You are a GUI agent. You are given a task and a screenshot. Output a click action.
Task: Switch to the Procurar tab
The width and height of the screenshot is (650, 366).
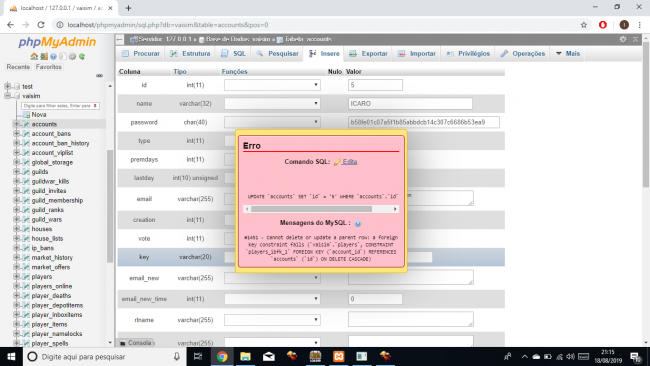coord(141,53)
